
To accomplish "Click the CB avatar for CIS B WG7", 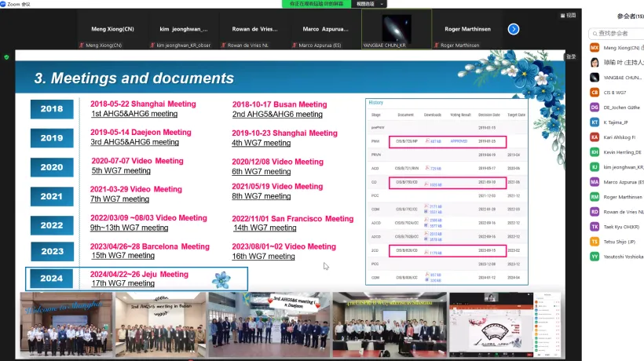I will tap(595, 93).
